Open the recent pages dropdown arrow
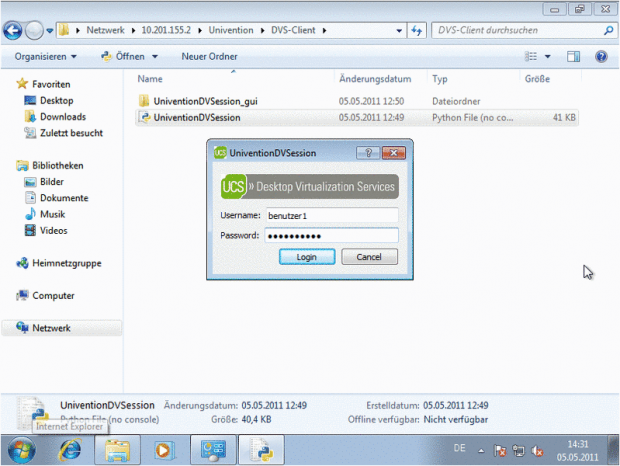 [50, 30]
